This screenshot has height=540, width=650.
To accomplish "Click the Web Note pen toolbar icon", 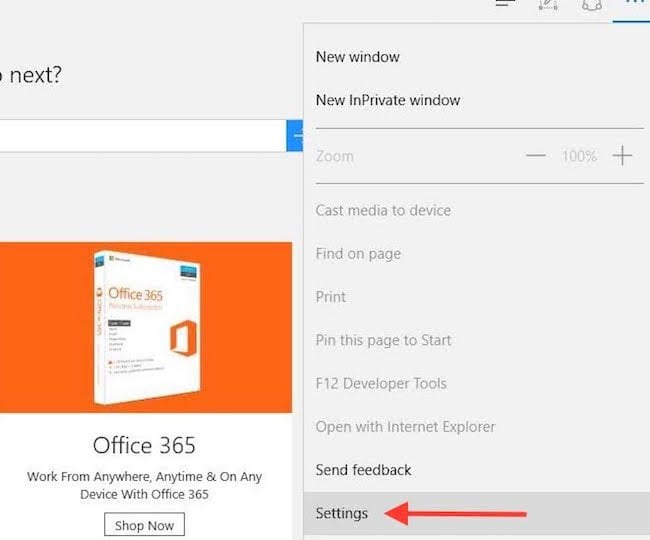I will tap(548, 4).
